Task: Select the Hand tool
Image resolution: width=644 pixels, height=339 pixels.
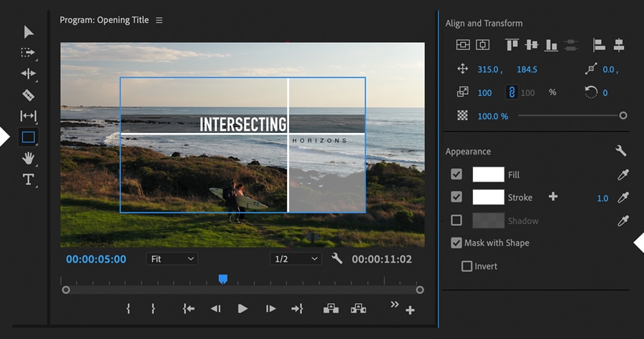Action: pos(28,158)
